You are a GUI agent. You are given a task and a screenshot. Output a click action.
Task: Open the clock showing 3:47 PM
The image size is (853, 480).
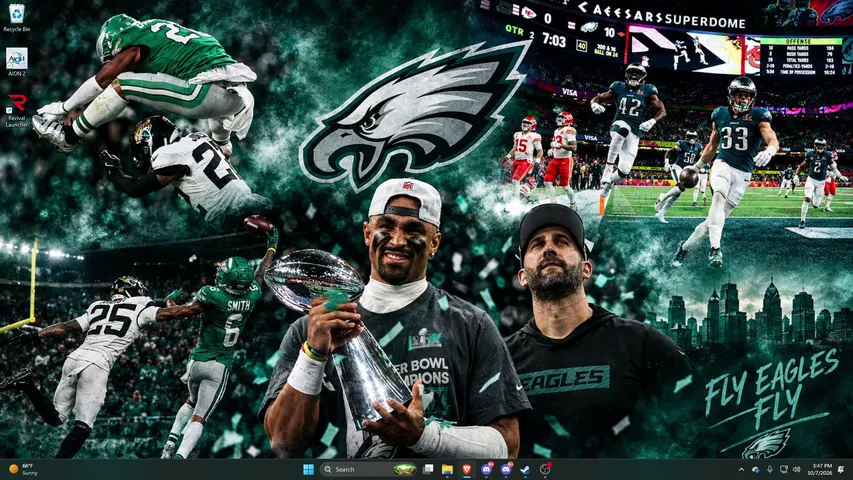(820, 469)
